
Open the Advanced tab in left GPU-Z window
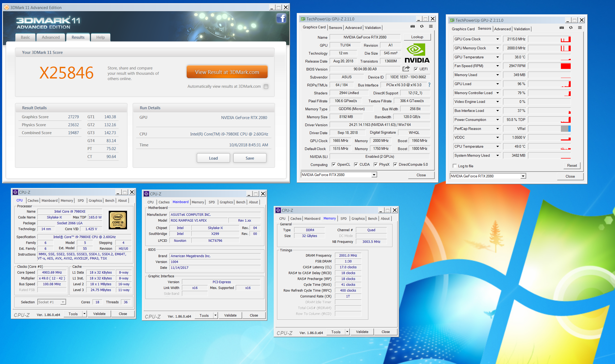pyautogui.click(x=353, y=28)
